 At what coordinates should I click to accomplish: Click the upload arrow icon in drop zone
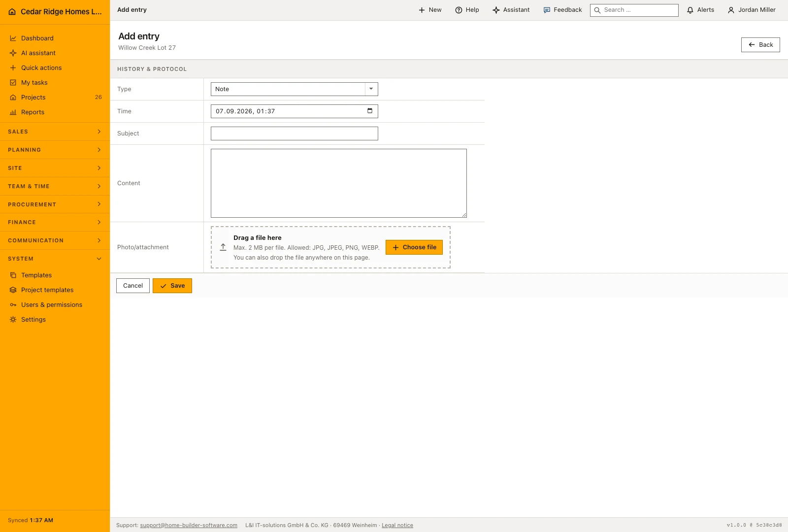click(223, 247)
